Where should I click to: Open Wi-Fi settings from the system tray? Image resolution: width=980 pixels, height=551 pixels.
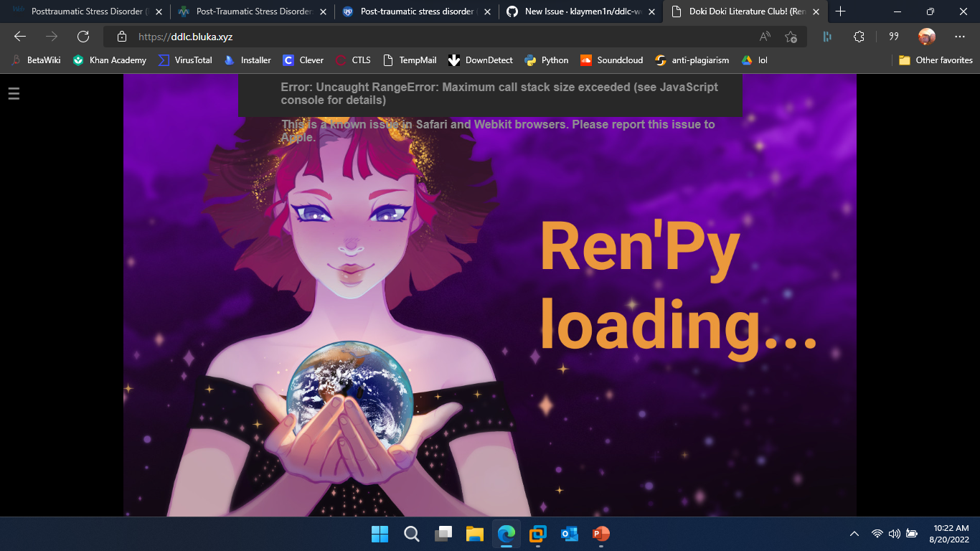click(877, 534)
